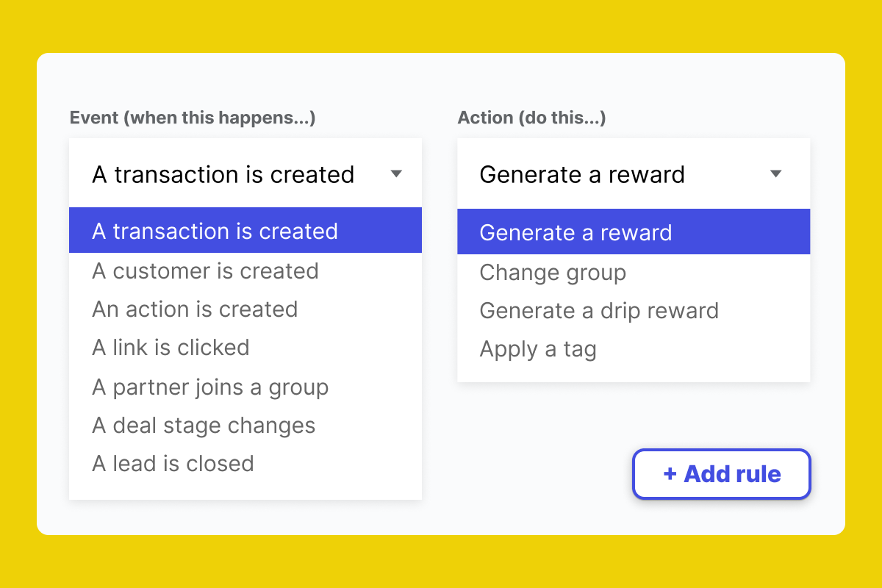Click the 'Add rule' button
882x588 pixels.
coord(721,474)
